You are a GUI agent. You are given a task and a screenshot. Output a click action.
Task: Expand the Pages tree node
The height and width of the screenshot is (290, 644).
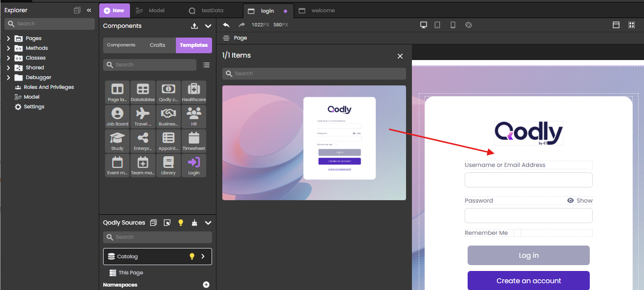pyautogui.click(x=8, y=39)
